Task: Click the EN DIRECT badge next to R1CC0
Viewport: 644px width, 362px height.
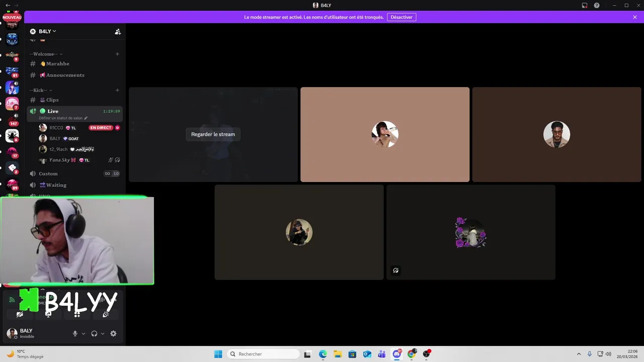Action: [x=100, y=128]
